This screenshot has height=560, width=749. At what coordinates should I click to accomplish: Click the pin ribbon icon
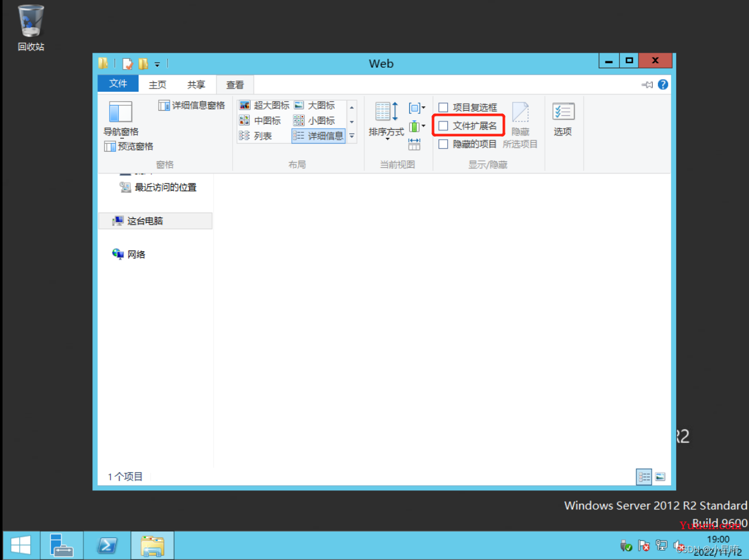tap(647, 85)
